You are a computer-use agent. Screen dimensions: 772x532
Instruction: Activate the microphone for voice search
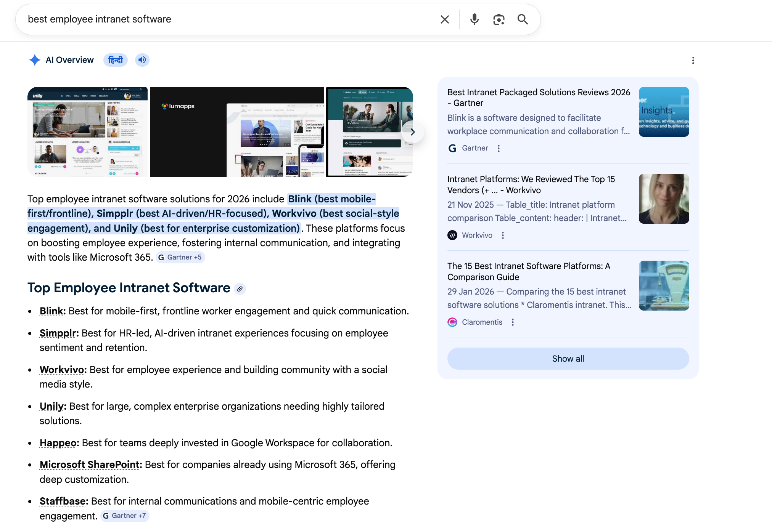[x=474, y=19]
